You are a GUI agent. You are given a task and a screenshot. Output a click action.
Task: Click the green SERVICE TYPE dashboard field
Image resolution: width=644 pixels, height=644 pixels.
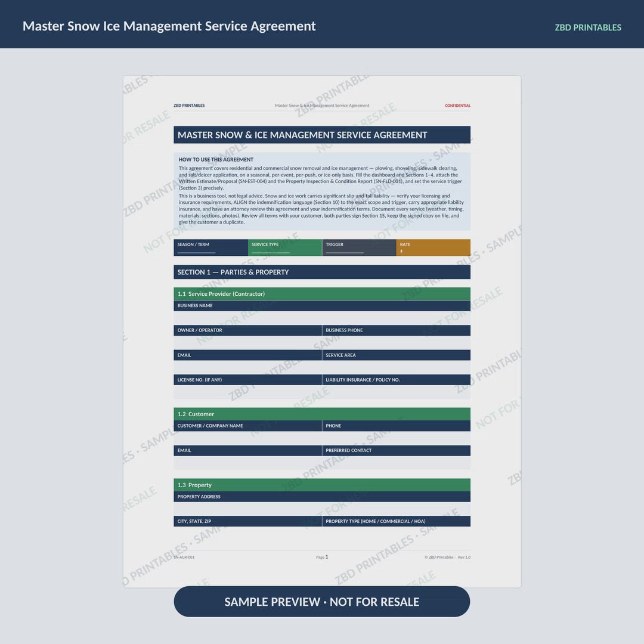click(x=285, y=247)
